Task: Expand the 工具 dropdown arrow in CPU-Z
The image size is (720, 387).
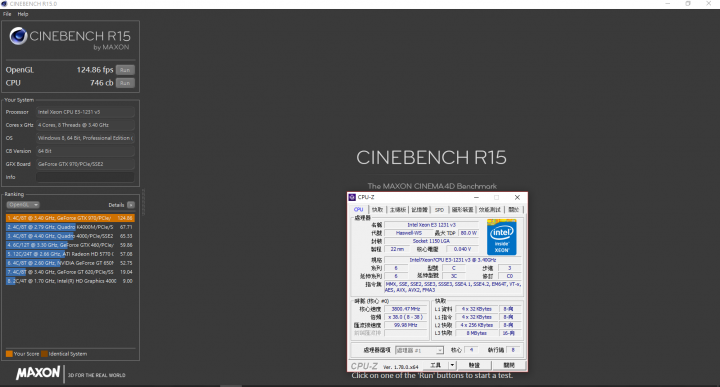Action: click(452, 365)
